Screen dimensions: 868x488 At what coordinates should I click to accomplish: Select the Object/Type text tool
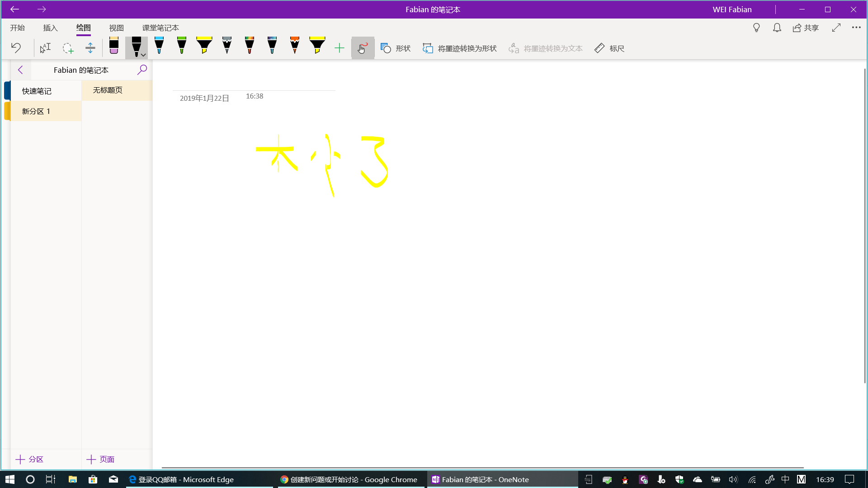(x=45, y=48)
